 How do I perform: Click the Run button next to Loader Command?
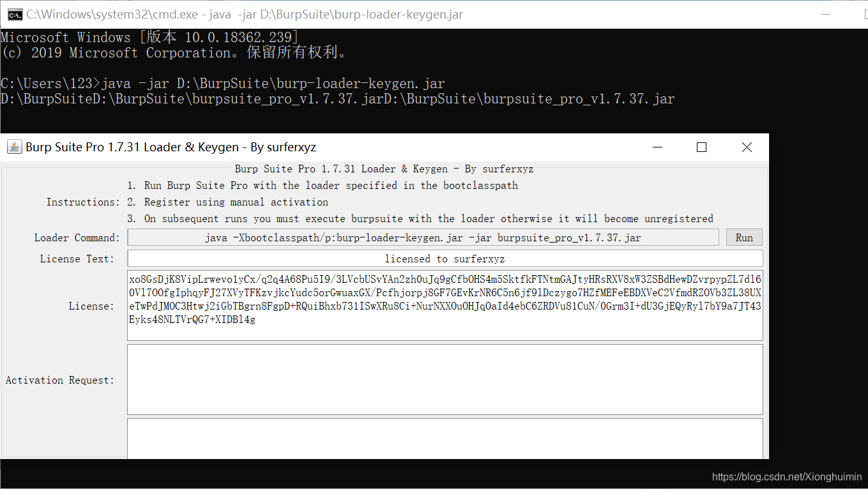tap(744, 237)
